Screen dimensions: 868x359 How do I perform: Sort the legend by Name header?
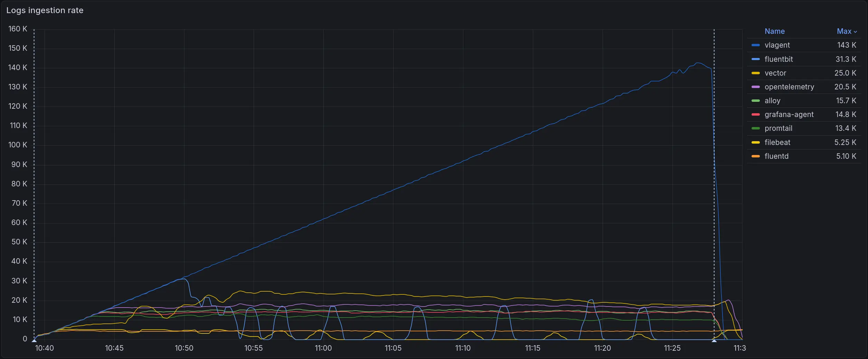pyautogui.click(x=774, y=31)
